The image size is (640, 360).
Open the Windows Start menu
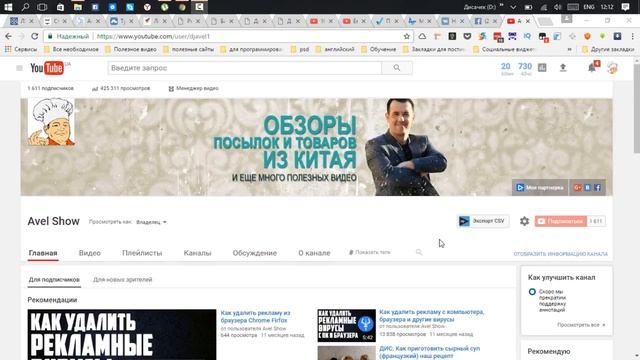8,7
